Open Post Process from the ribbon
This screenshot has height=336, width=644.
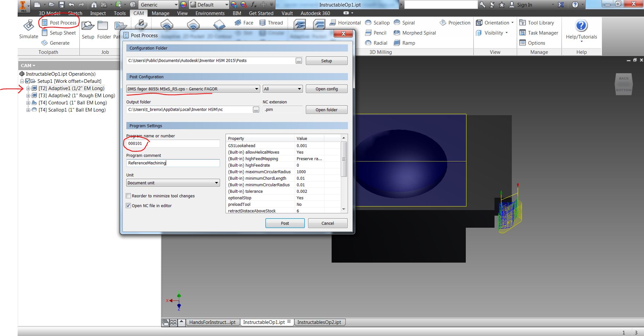tap(59, 23)
